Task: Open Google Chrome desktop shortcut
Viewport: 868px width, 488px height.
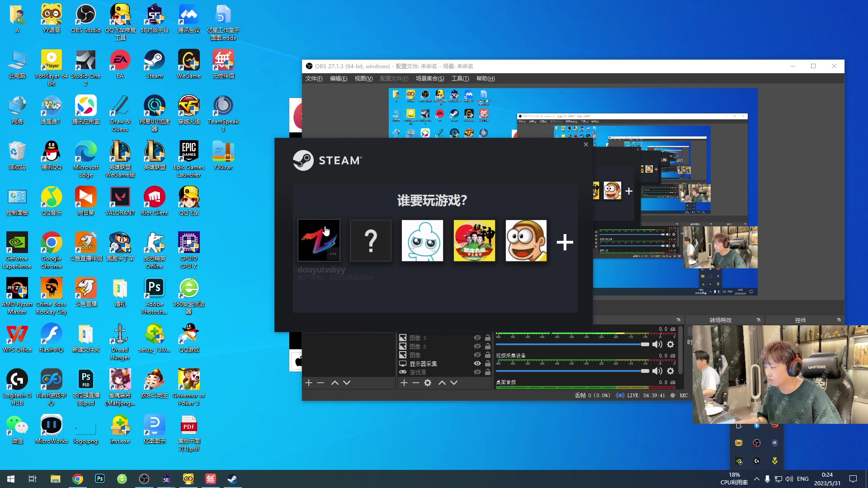Action: 52,250
